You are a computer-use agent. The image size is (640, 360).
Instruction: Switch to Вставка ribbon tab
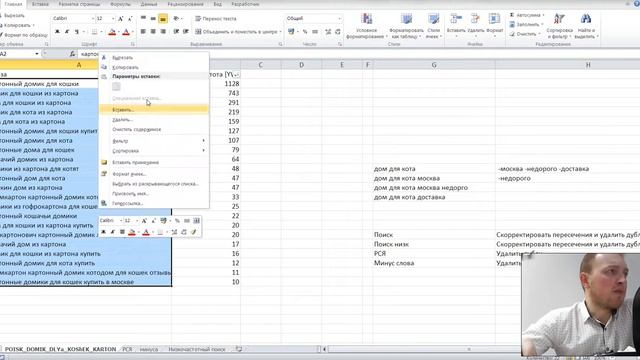pos(40,4)
